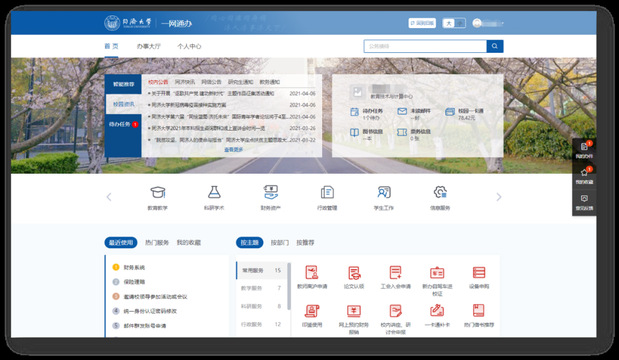Open the 信息服务 gear category icon
Viewport: 619px width, 360px height.
pos(440,193)
